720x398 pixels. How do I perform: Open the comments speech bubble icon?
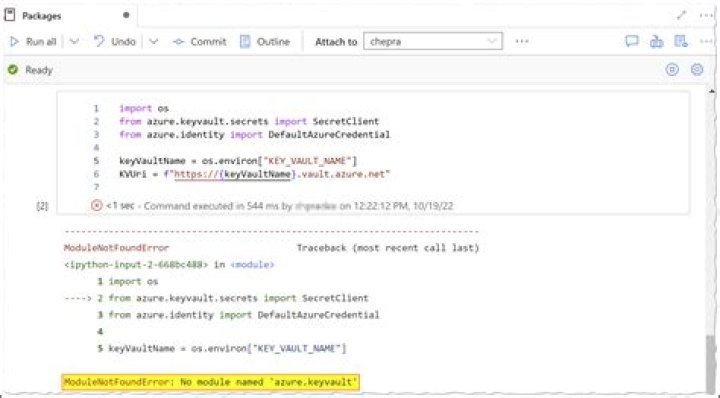point(632,42)
